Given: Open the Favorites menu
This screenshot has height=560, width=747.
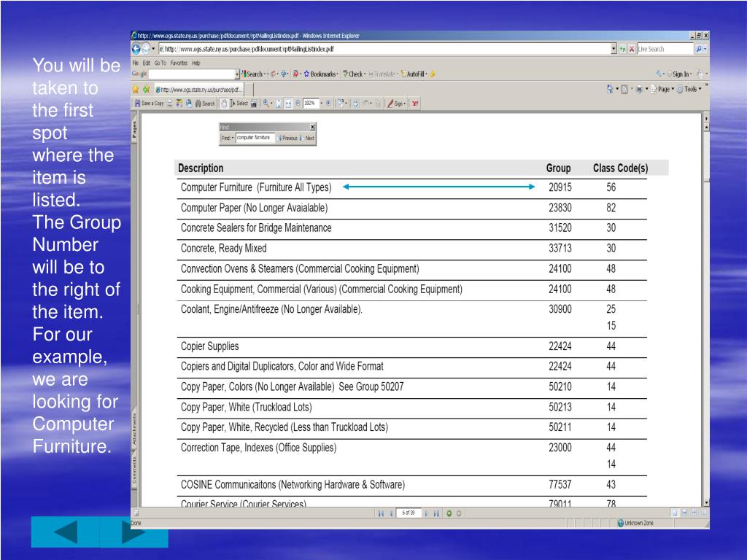Looking at the screenshot, I should click(x=179, y=63).
